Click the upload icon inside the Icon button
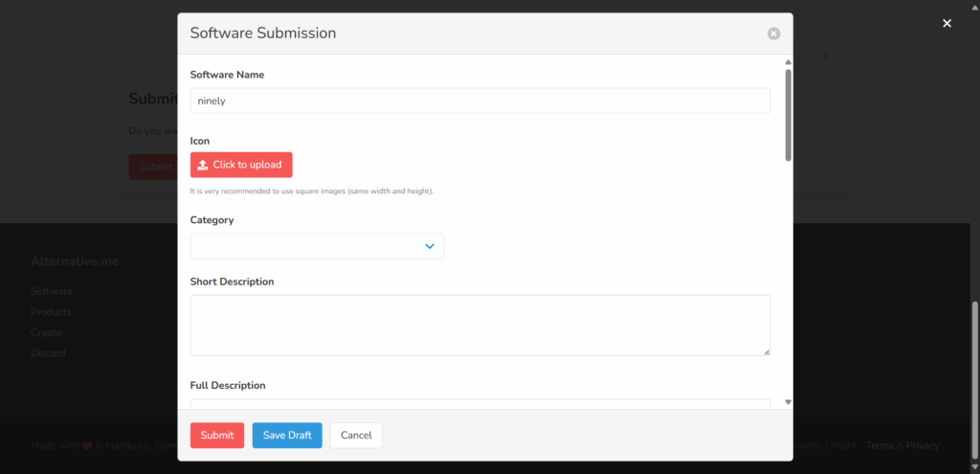The width and height of the screenshot is (980, 474). [x=203, y=165]
